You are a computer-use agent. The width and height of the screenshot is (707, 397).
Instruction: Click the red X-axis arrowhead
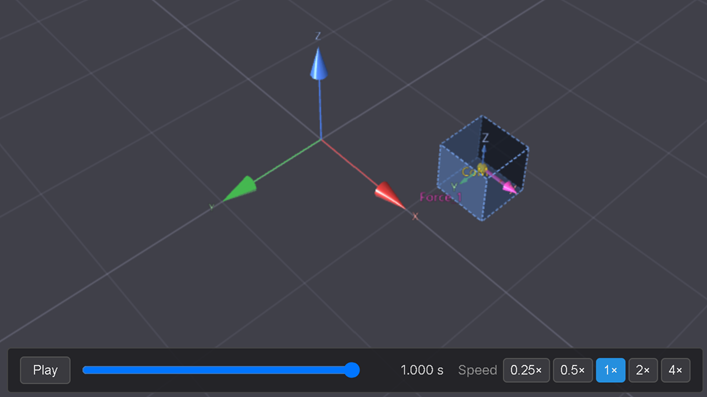point(390,195)
